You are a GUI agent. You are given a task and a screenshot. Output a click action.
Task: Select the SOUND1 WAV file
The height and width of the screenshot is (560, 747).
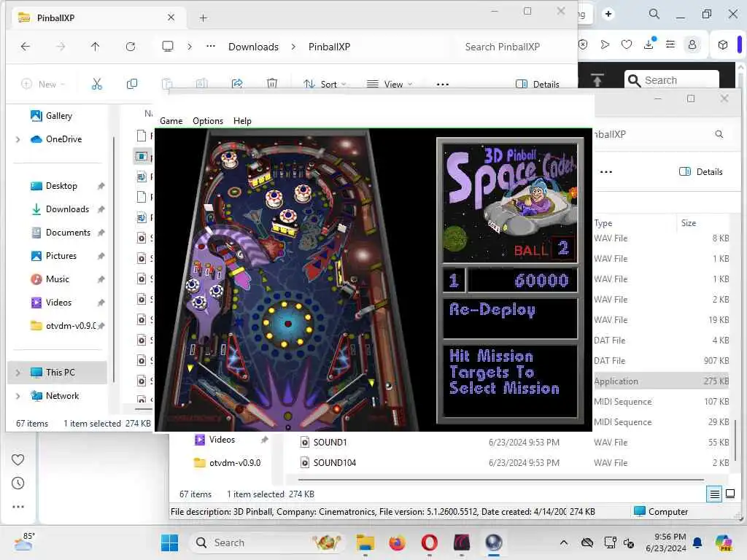(330, 443)
